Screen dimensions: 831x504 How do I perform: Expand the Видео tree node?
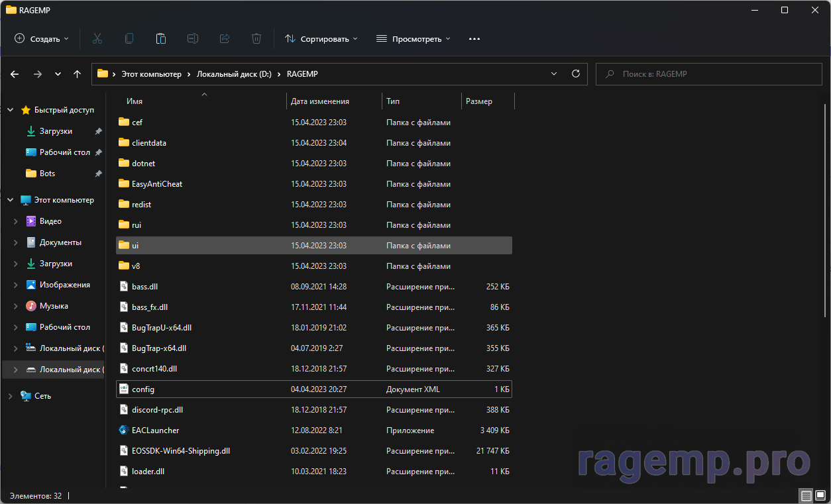15,221
